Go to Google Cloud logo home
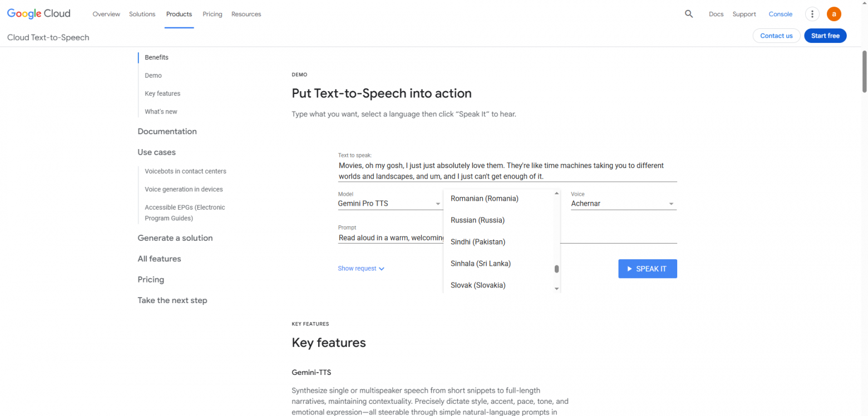 coord(38,14)
